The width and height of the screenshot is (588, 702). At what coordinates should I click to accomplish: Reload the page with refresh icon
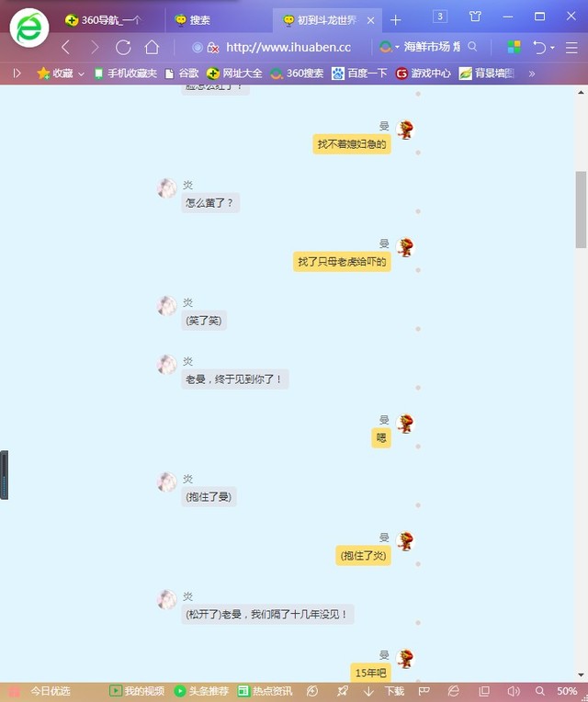pyautogui.click(x=123, y=47)
